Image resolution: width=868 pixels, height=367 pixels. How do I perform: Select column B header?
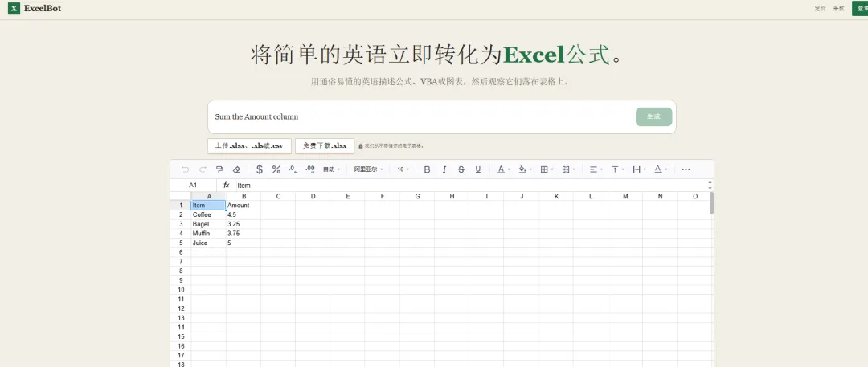pos(244,196)
